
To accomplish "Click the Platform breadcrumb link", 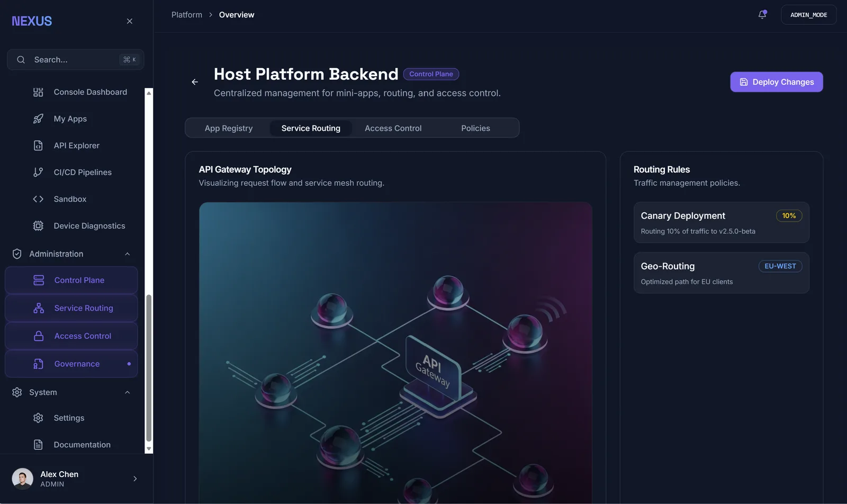I will point(187,15).
